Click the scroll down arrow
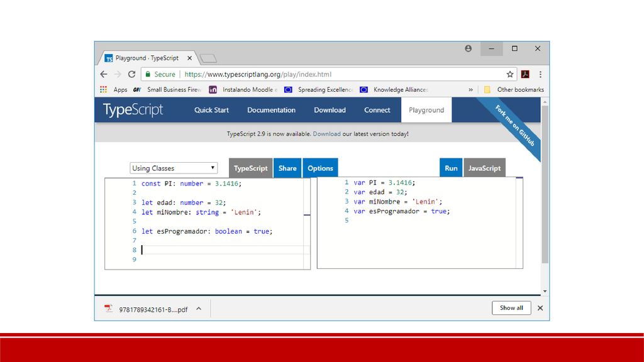 pyautogui.click(x=545, y=291)
